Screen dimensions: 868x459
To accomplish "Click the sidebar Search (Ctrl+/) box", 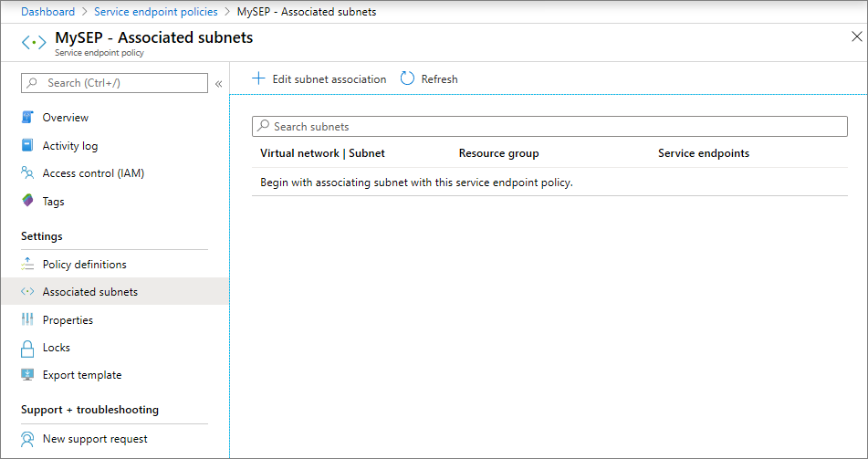I will pos(115,83).
